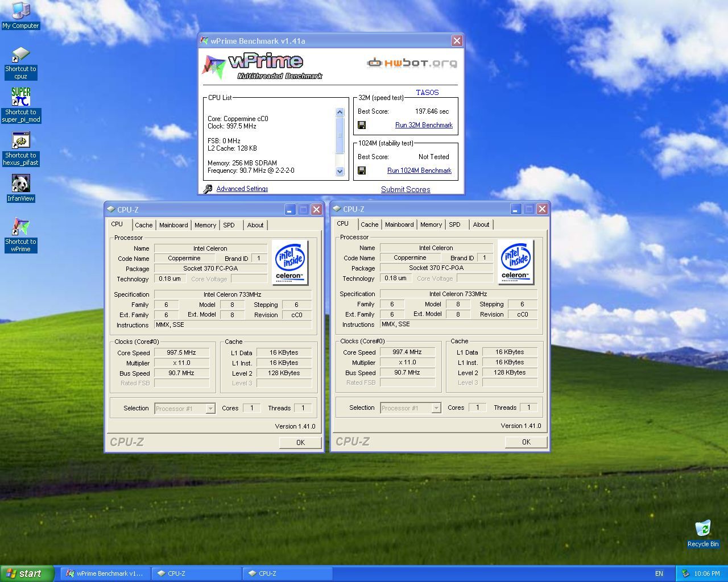Click the left CPU-Z title bar icon

[x=111, y=209]
